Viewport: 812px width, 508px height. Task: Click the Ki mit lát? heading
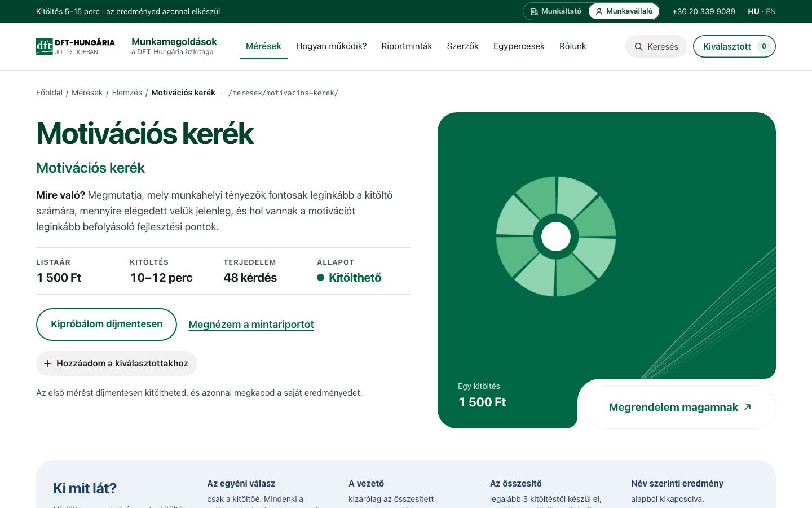(x=85, y=488)
